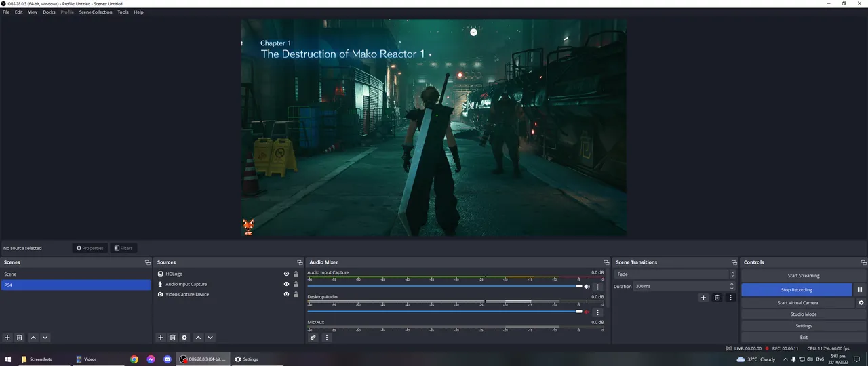Unlock the HGLogo source
The image size is (868, 366).
click(x=296, y=274)
